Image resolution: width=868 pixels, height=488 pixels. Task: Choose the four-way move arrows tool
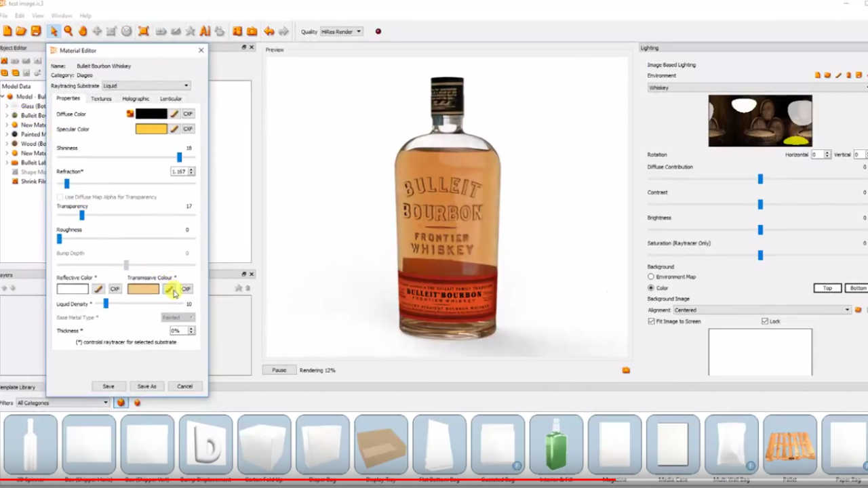click(97, 31)
